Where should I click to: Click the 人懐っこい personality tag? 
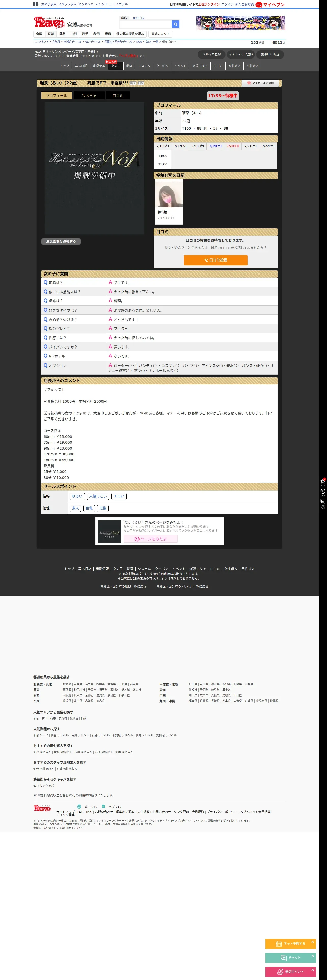pyautogui.click(x=98, y=496)
